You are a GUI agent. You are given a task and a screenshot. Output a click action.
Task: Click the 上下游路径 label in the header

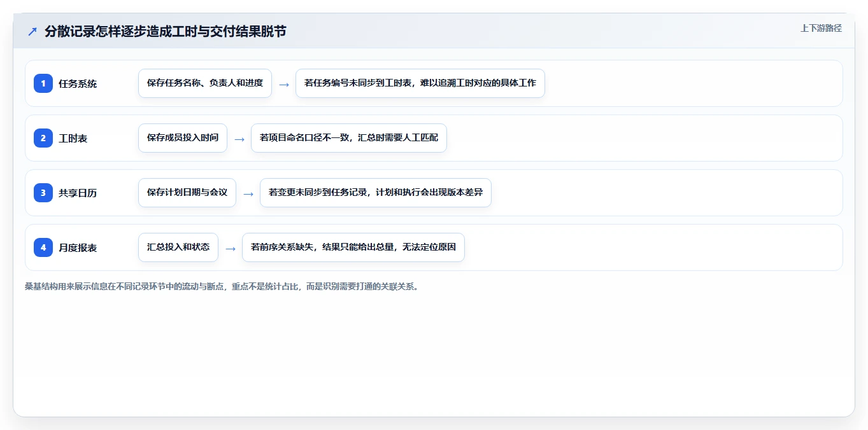pos(821,28)
